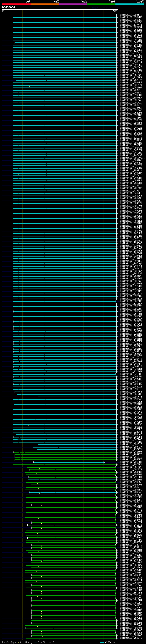Click the UniRef100_C6TEZ8 label
The image size is (146, 644).
coord(131,35)
